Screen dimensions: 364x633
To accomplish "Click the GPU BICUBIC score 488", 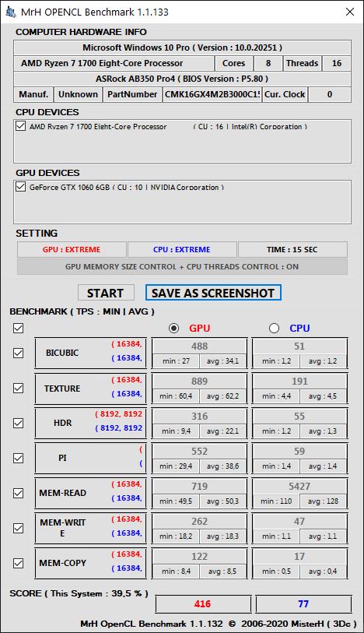I will pyautogui.click(x=199, y=346).
